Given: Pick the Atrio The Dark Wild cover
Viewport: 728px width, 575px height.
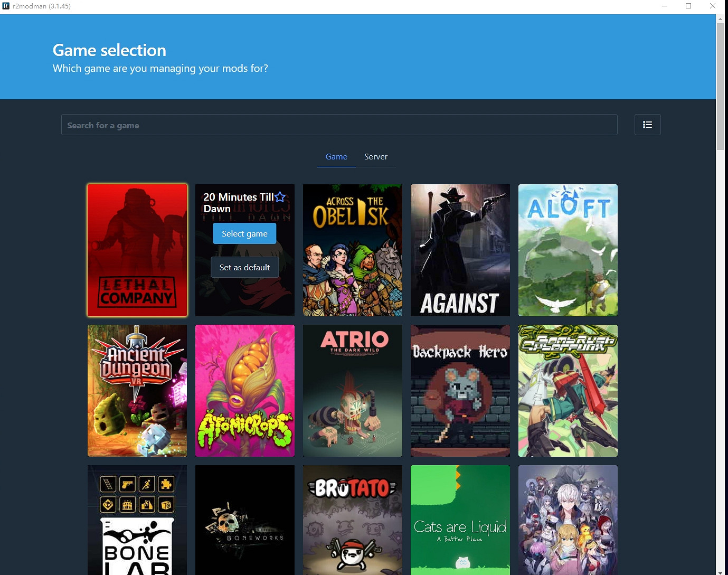Looking at the screenshot, I should [x=353, y=391].
